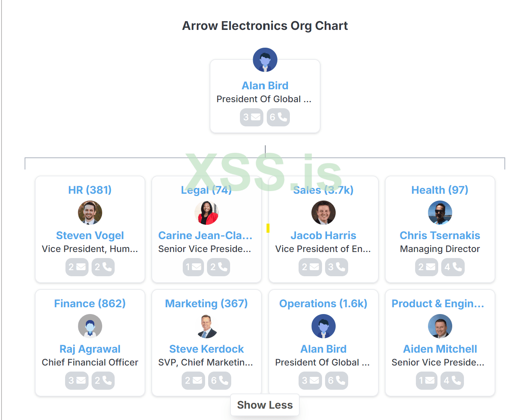Open Aiden Mitchell's email badge
The image size is (526, 420).
coord(426,381)
